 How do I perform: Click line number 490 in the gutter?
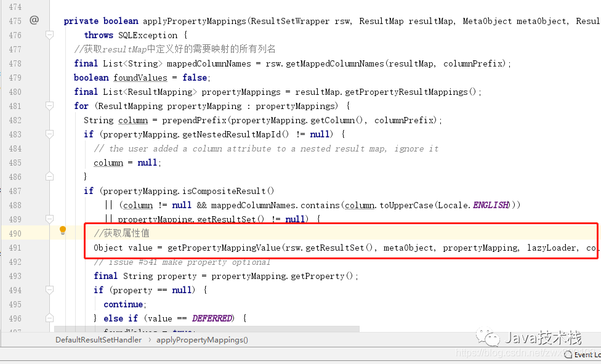coord(15,233)
